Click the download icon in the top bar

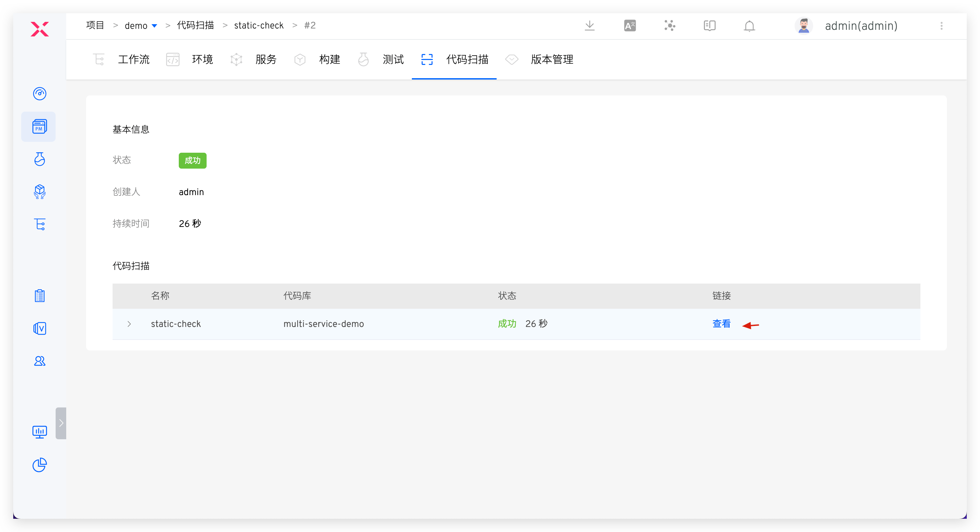(589, 26)
